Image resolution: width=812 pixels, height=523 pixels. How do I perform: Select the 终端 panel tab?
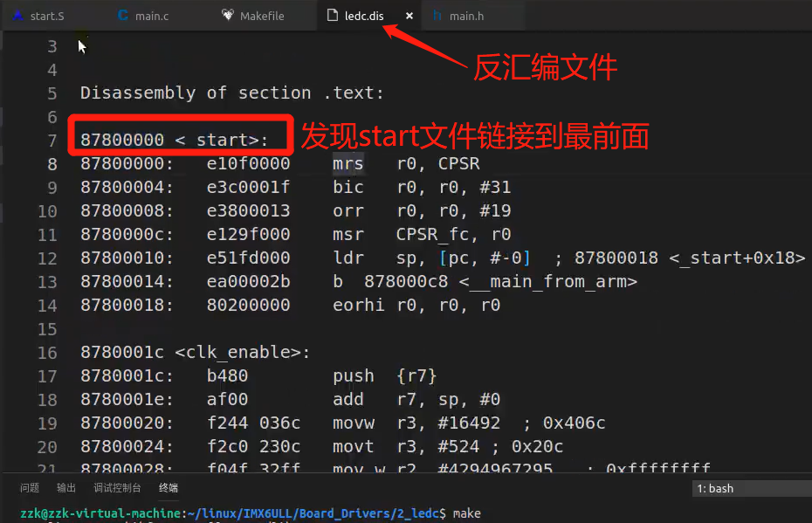coord(169,488)
